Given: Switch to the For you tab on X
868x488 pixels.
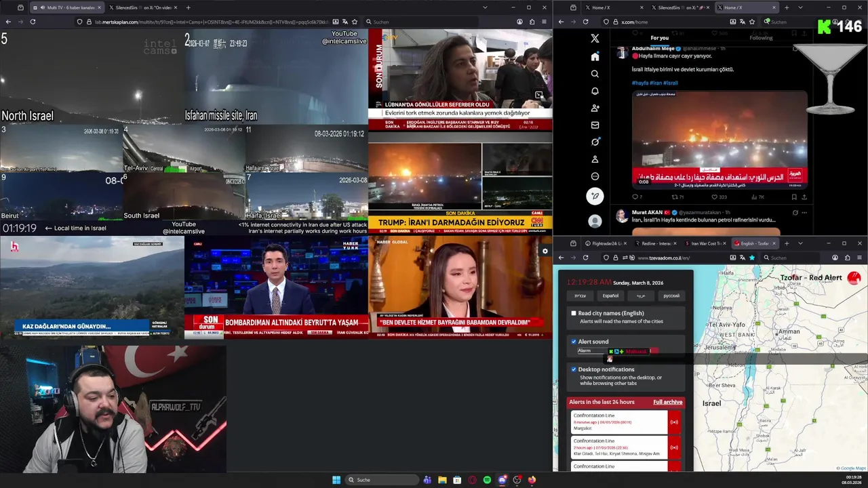Looking at the screenshot, I should point(659,38).
